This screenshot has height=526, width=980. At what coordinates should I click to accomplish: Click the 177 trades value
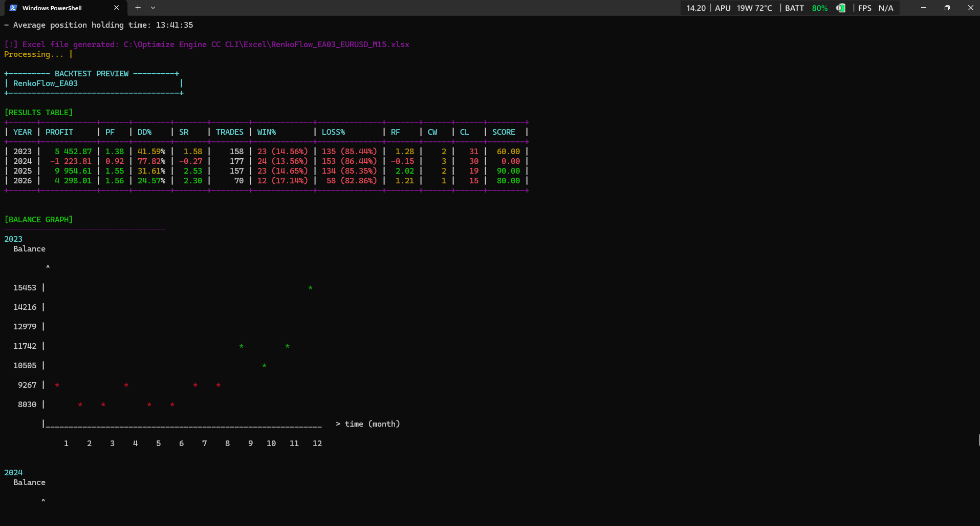tap(237, 161)
